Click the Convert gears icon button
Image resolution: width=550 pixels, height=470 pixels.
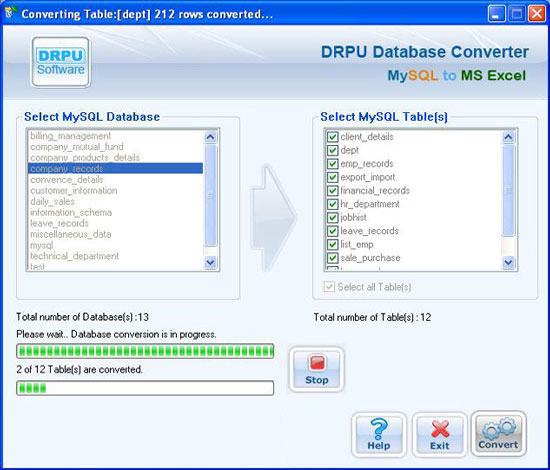click(498, 434)
